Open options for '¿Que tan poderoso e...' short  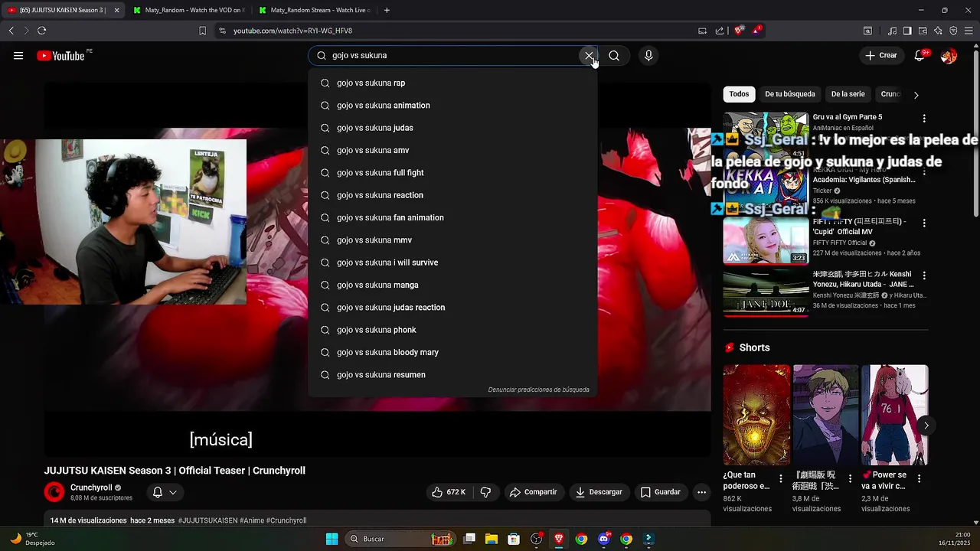781,479
